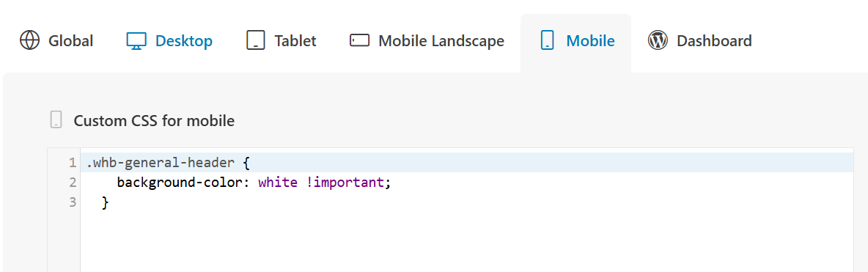Viewport: 868px width, 272px height.
Task: Click the !important keyword in code
Action: pyautogui.click(x=344, y=183)
